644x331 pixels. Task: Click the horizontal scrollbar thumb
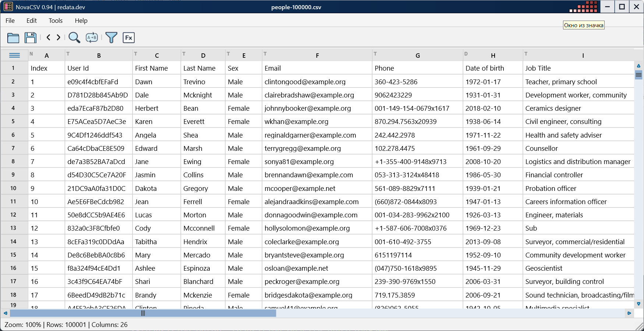click(x=143, y=313)
